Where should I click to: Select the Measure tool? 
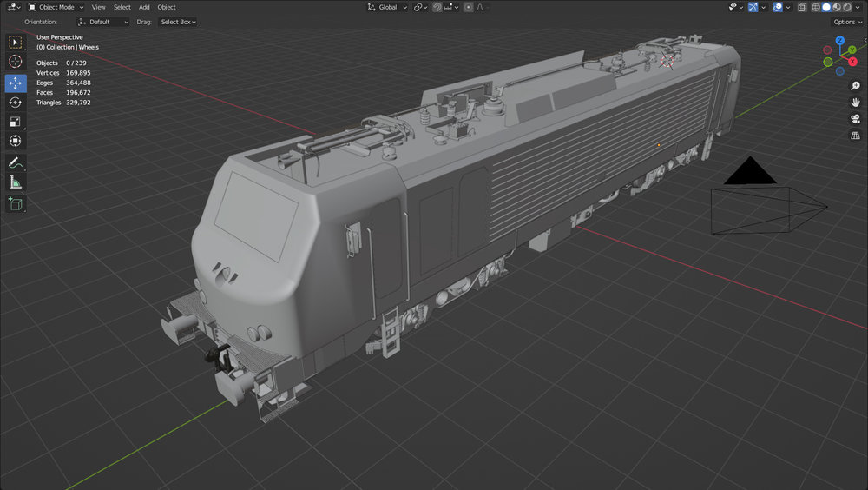click(16, 182)
